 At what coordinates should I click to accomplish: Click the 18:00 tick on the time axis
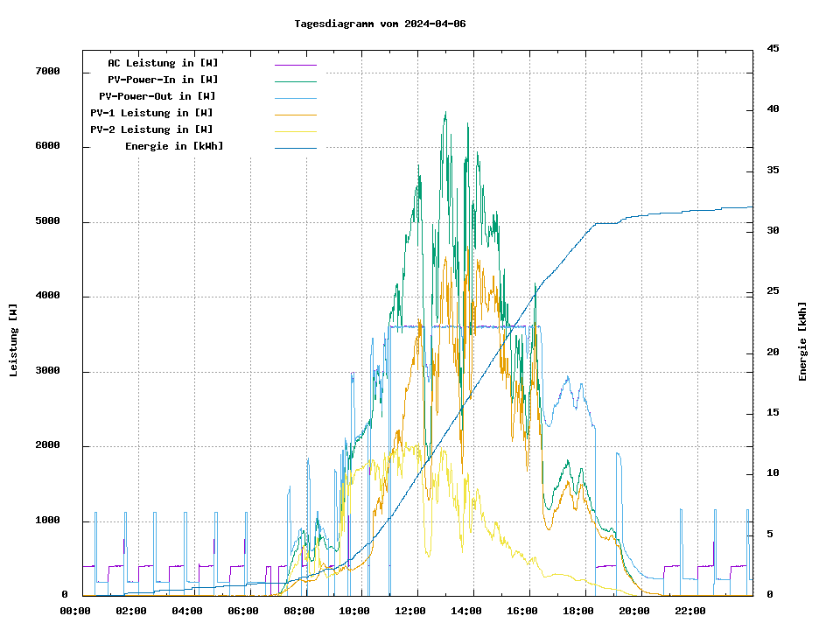point(578,611)
